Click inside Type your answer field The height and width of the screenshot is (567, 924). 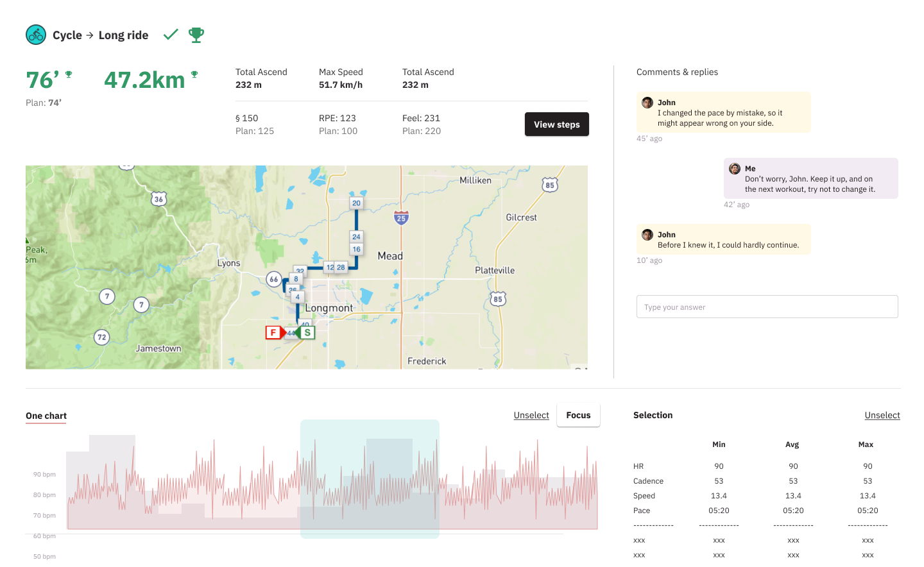767,307
